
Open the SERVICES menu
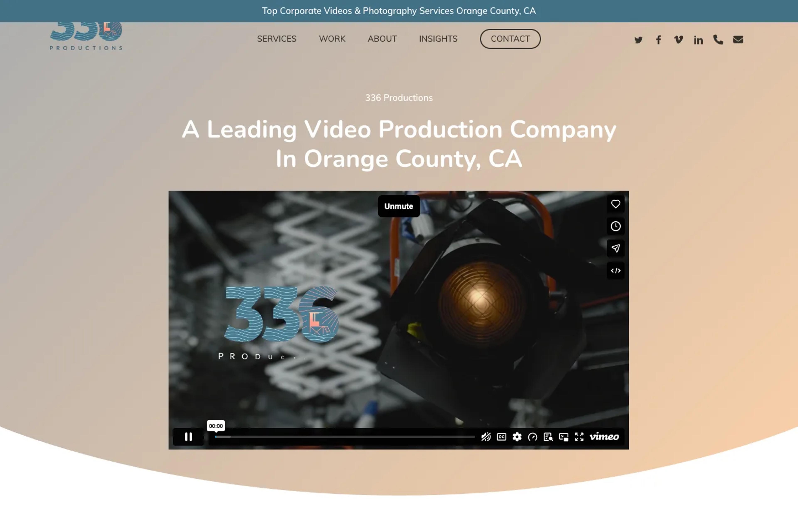click(x=277, y=39)
